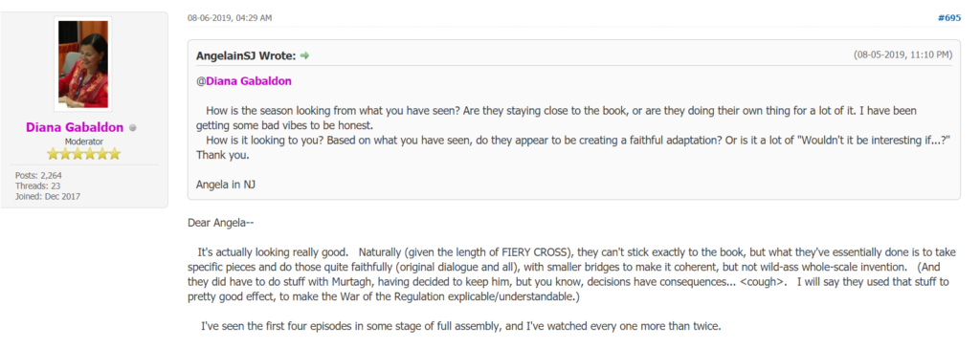
Task: Click the Posts: 2,264 stat
Action: 38,175
